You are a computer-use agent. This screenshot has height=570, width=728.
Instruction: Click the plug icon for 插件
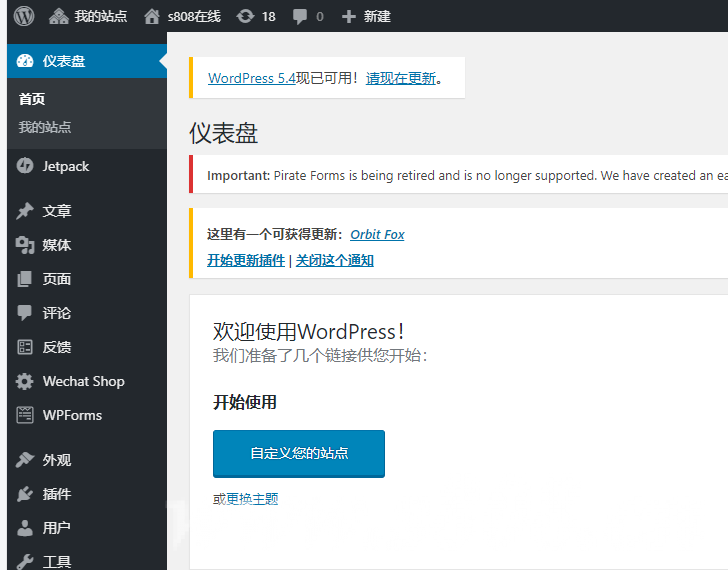click(25, 494)
